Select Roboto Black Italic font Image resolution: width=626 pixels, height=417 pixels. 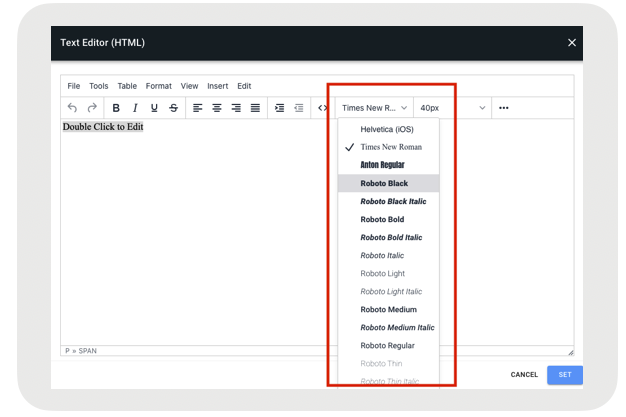388,201
